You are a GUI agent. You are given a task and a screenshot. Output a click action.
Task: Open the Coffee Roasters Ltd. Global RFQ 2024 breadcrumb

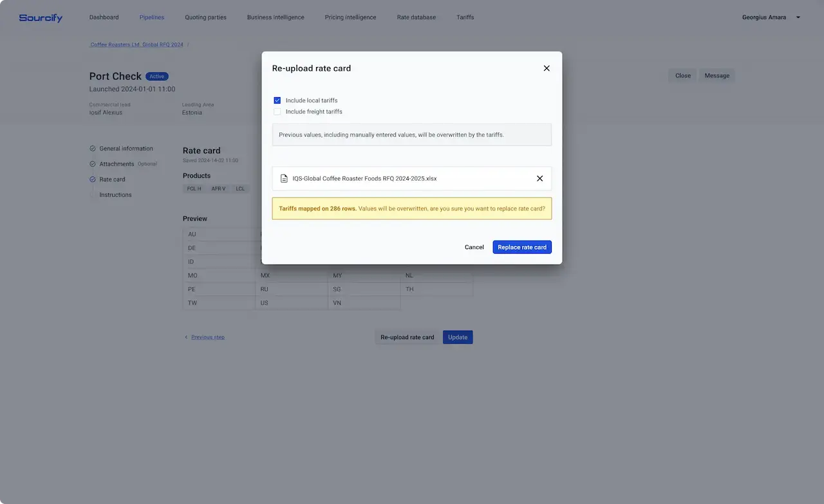coord(137,44)
